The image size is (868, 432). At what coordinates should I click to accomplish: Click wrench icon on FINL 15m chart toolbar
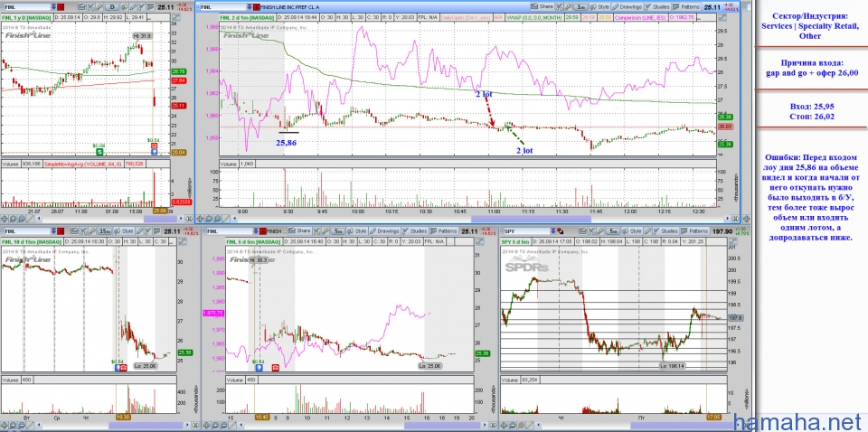click(x=92, y=231)
